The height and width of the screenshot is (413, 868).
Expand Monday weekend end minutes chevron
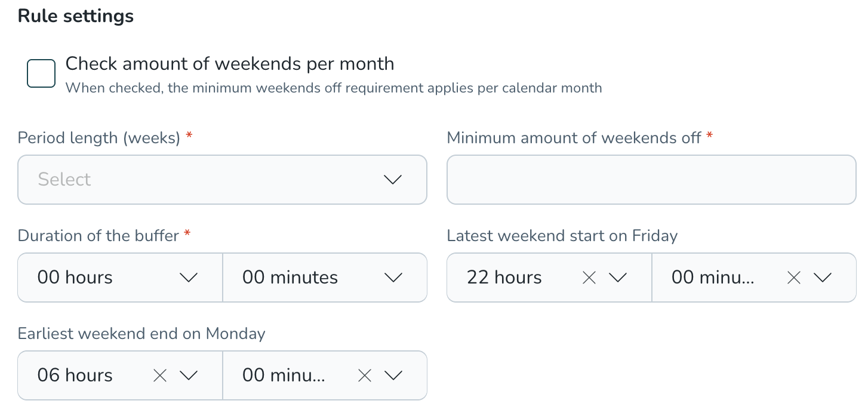[393, 375]
